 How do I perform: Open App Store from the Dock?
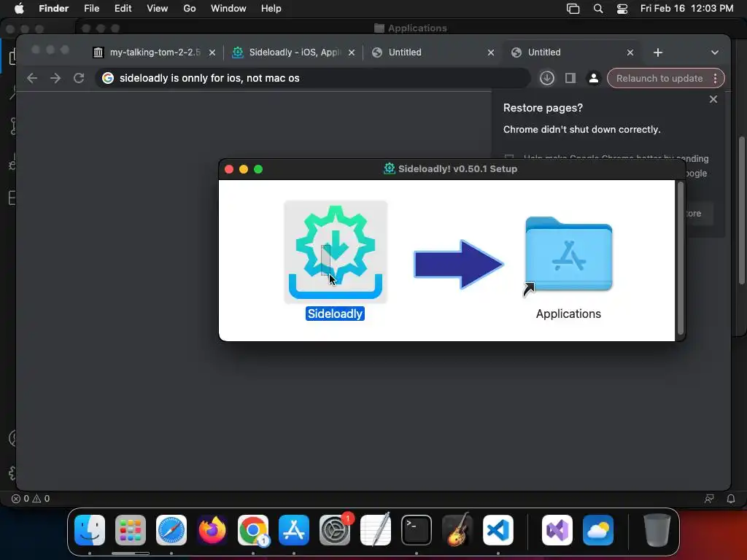coord(294,530)
